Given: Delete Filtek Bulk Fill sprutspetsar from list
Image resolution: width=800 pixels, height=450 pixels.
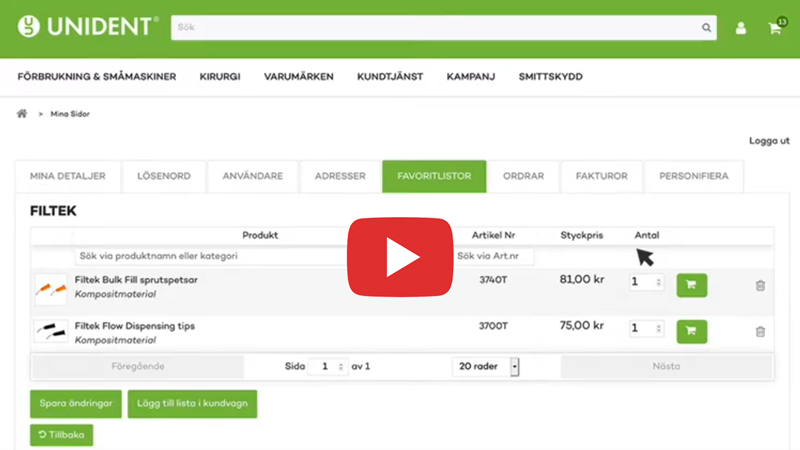Looking at the screenshot, I should click(760, 285).
